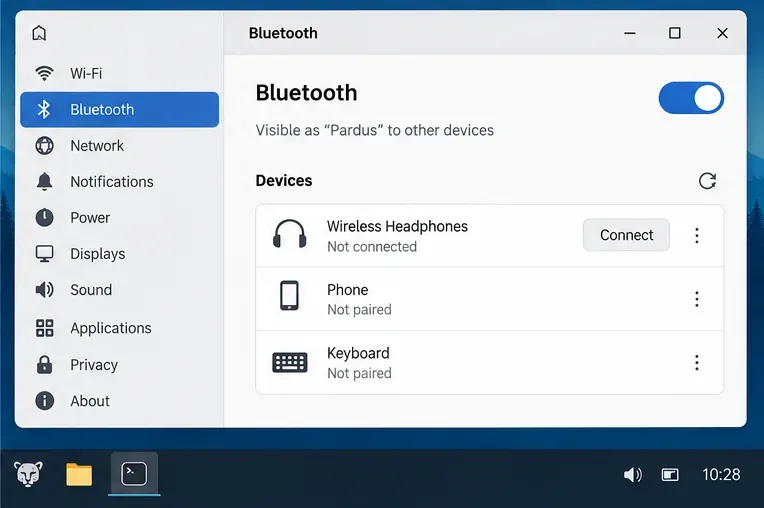Click the headphones device icon
764x508 pixels.
(289, 234)
